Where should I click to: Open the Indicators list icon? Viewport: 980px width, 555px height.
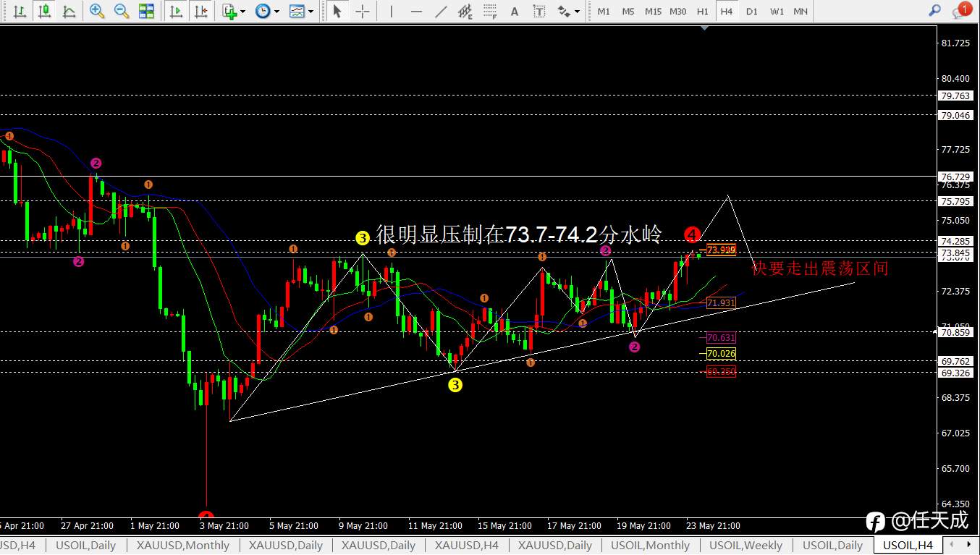click(229, 11)
